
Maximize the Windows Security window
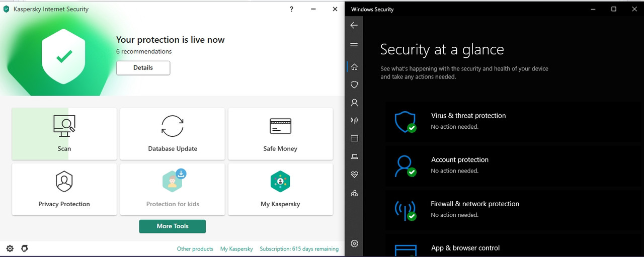(x=614, y=9)
